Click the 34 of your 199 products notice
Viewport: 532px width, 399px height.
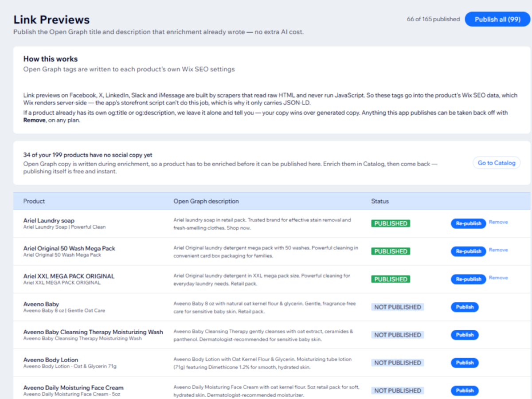pos(88,155)
